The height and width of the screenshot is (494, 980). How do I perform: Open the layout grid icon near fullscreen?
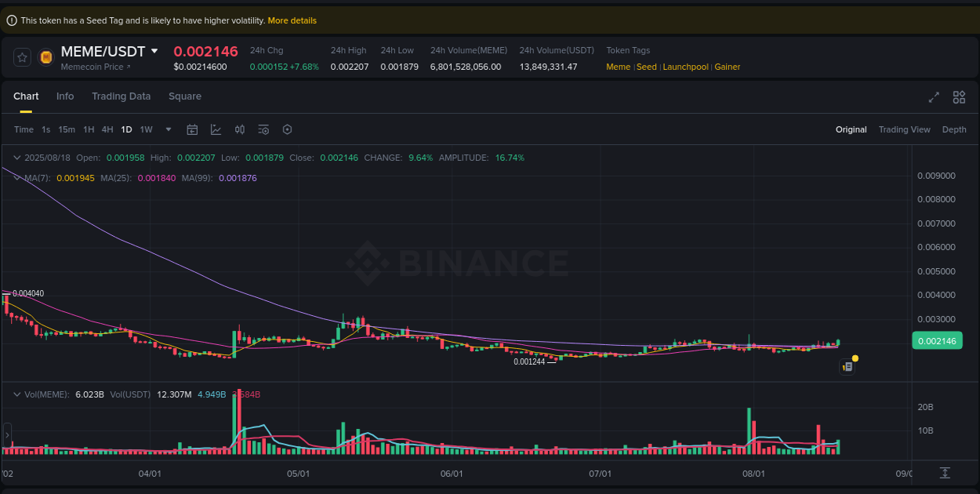[x=959, y=97]
